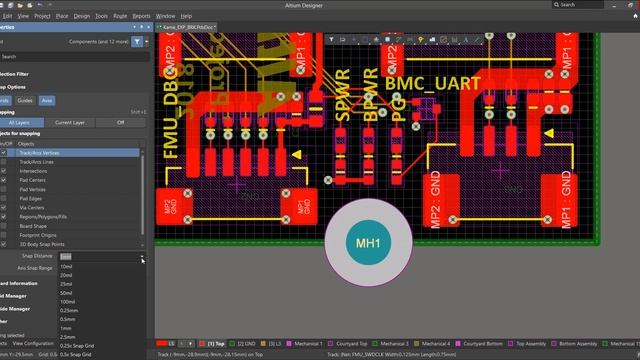Toggle Pad Edges snapping checkbox

(4, 198)
